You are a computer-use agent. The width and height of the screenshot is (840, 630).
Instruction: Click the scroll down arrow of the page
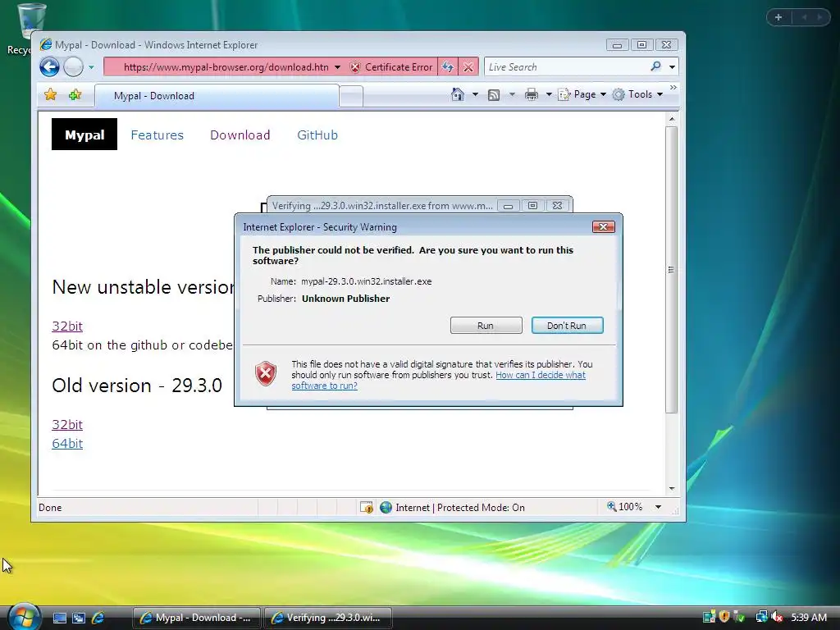[x=671, y=489]
